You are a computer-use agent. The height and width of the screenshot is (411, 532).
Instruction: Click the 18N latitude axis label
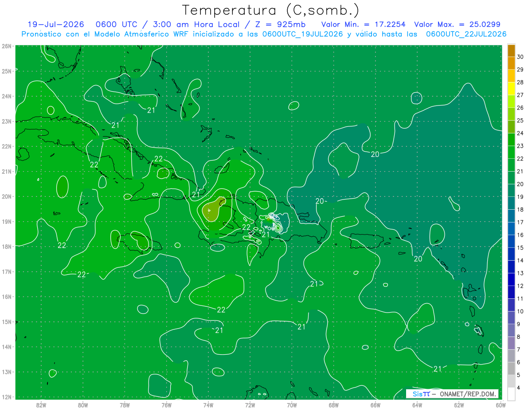[x=7, y=247]
